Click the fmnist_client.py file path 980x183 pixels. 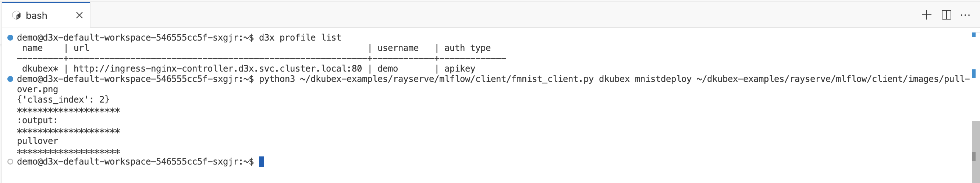click(446, 79)
